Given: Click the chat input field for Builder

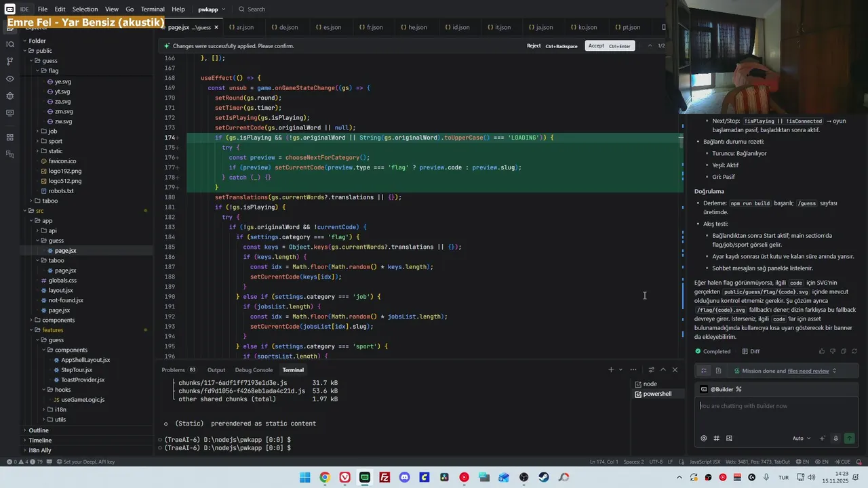Looking at the screenshot, I should coord(776,413).
